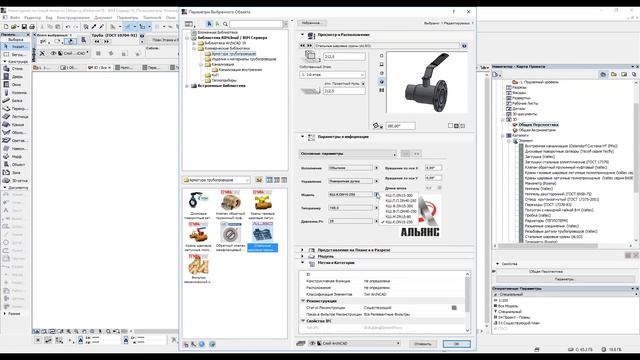Expand the Модель settings section
The width and height of the screenshot is (640, 360).
(x=302, y=256)
